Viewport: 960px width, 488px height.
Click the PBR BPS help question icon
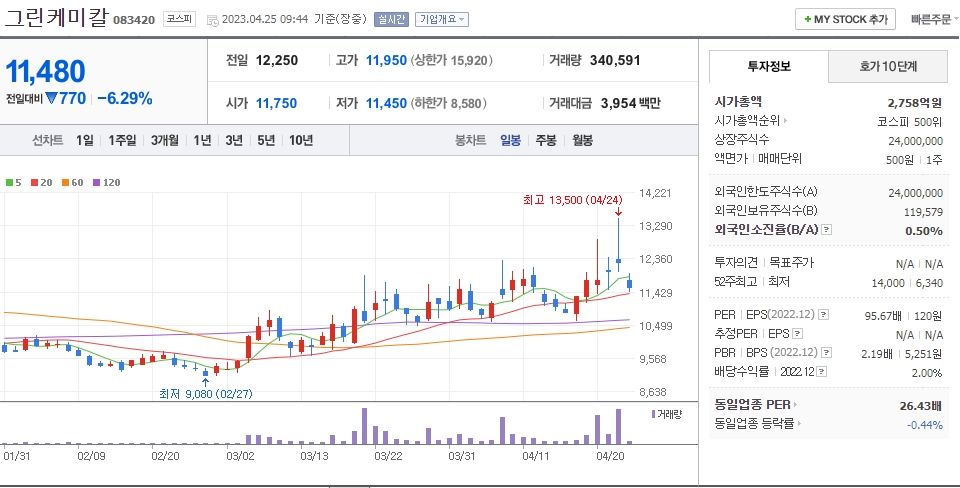click(827, 353)
